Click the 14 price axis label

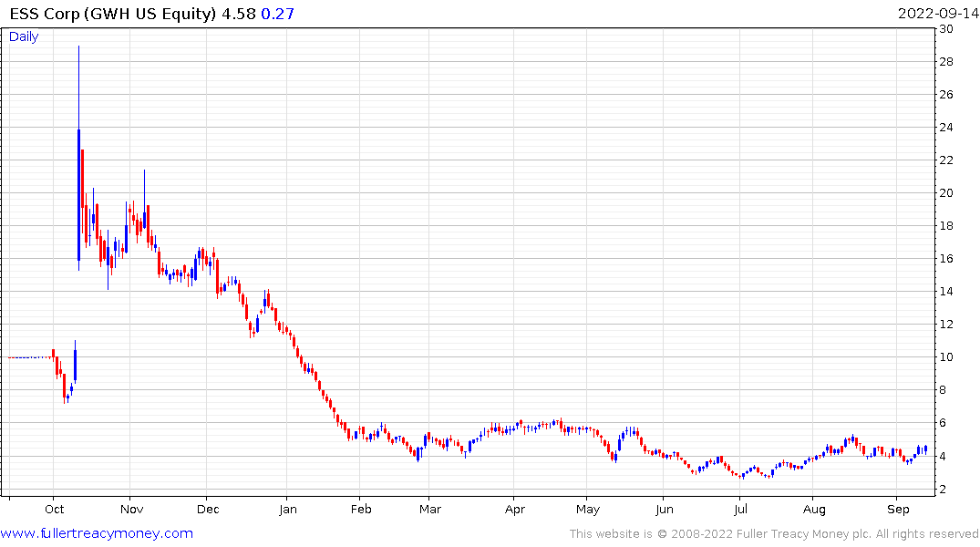tap(946, 292)
